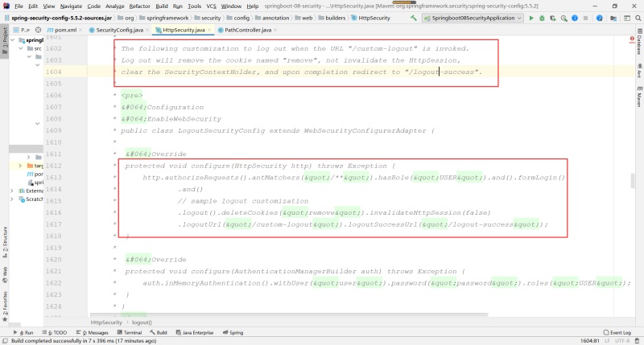The width and height of the screenshot is (644, 345).
Task: Open the VCS menu
Action: (x=211, y=6)
